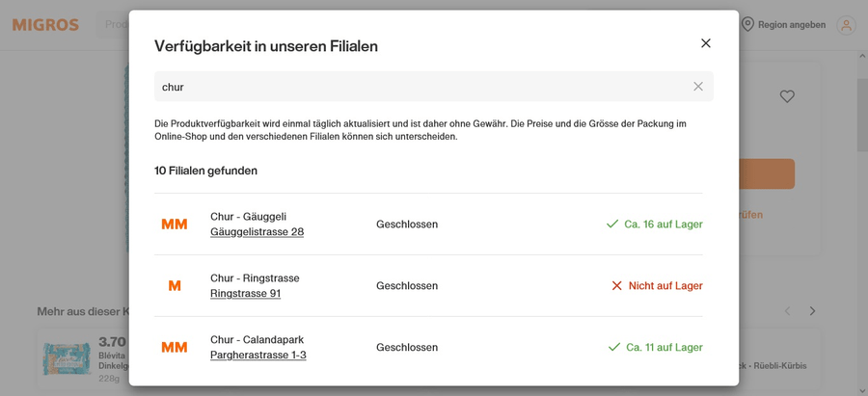The width and height of the screenshot is (868, 396).
Task: Click the M logo for Chur Ringstrasse
Action: point(175,285)
